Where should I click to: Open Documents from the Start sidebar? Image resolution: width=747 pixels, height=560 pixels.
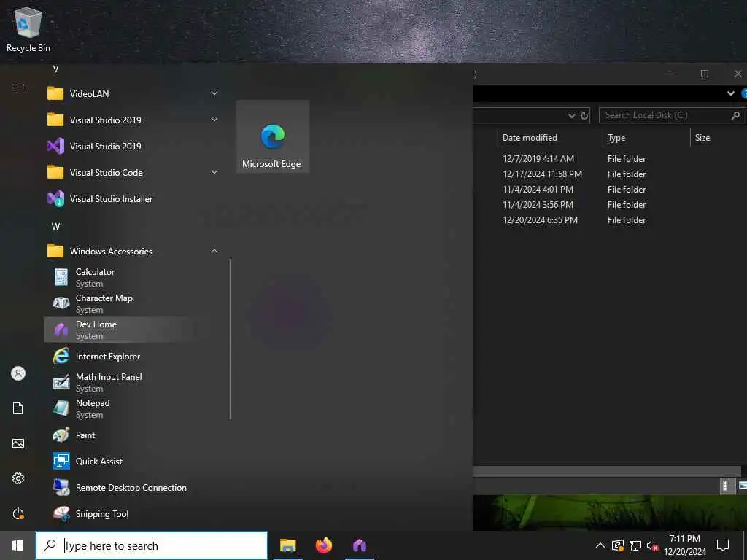[18, 408]
